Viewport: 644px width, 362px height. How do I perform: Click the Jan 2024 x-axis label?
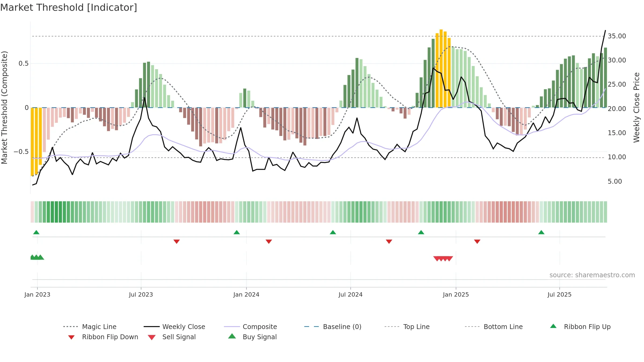(246, 295)
